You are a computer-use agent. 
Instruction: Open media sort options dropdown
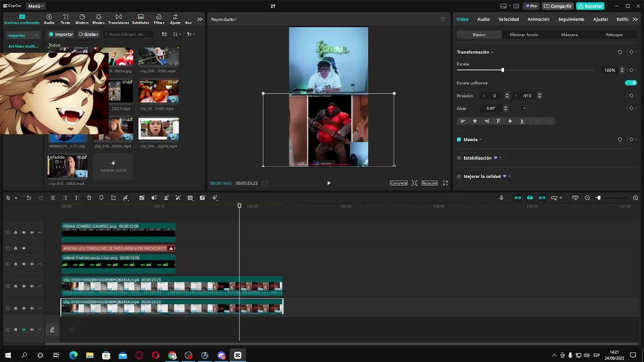tap(177, 34)
